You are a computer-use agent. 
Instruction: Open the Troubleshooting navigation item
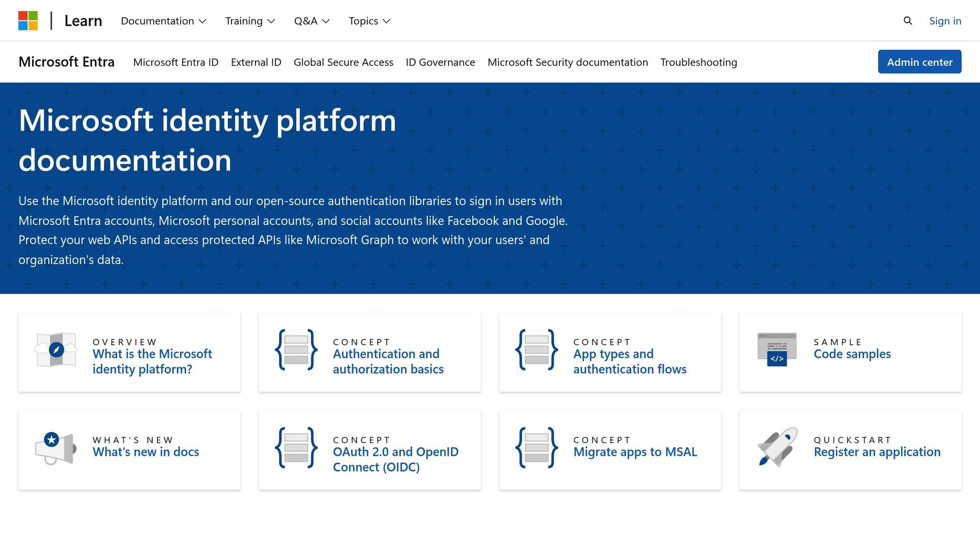coord(699,62)
